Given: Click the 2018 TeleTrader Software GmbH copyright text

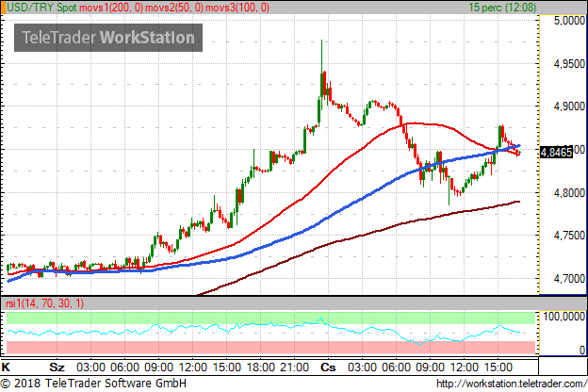Looking at the screenshot, I should coord(93,384).
